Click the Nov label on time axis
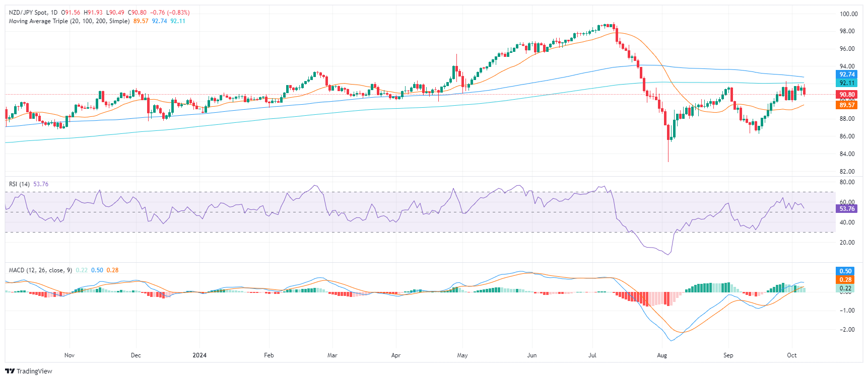The height and width of the screenshot is (380, 868). click(x=70, y=355)
